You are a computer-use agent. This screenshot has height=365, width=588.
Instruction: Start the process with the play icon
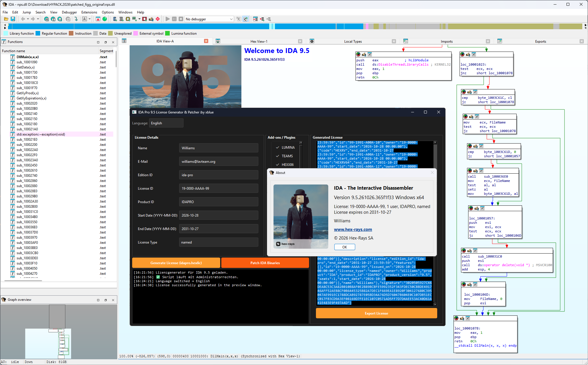tap(168, 19)
